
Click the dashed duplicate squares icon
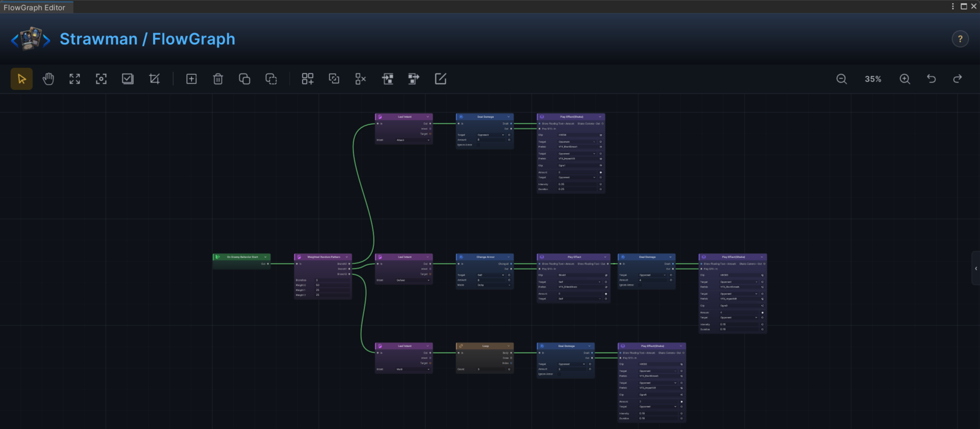(271, 79)
